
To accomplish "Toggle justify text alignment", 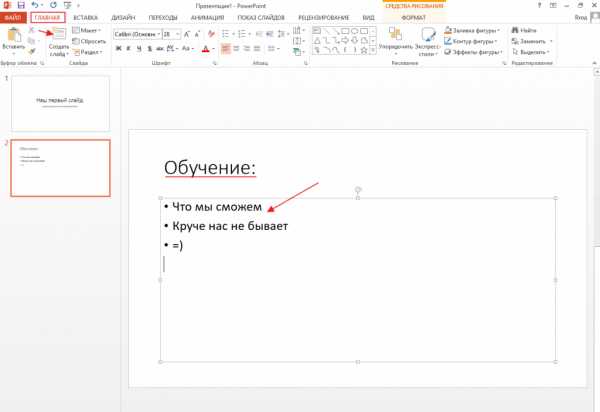I will pyautogui.click(x=257, y=49).
